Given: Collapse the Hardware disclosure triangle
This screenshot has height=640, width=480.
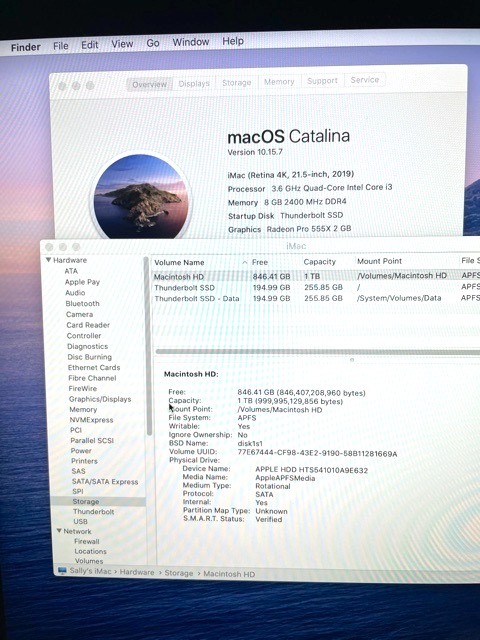Looking at the screenshot, I should click(48, 260).
